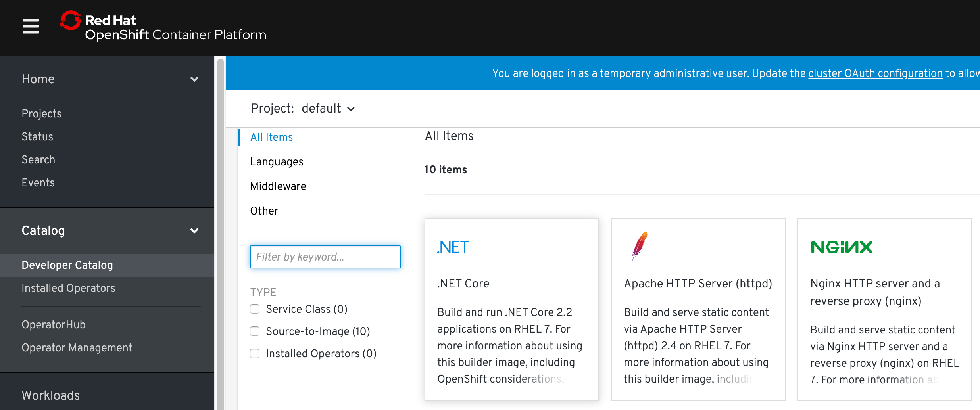Click the NGINX logo icon
Viewport: 980px width, 410px height.
[x=841, y=247]
